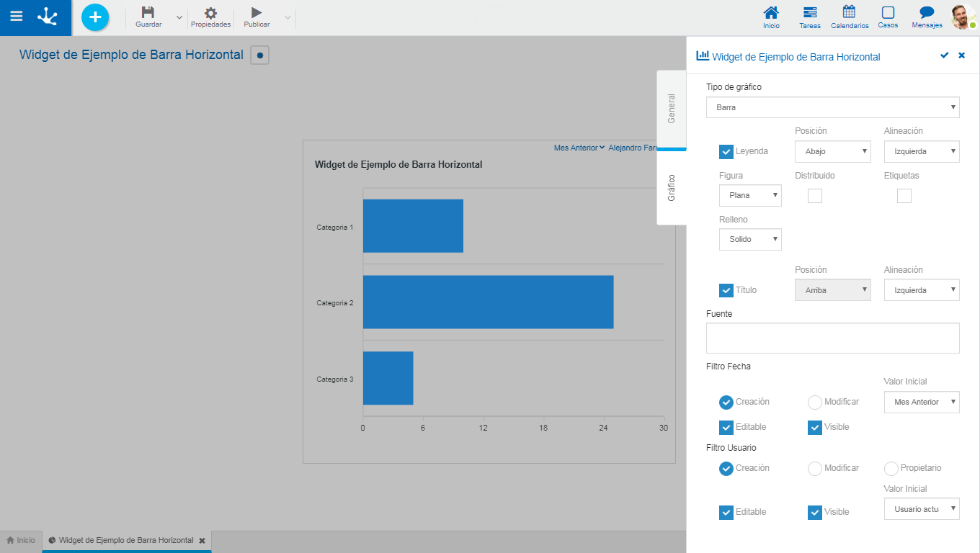Click the chart title inside widget
The height and width of the screenshot is (553, 980).
coord(398,164)
